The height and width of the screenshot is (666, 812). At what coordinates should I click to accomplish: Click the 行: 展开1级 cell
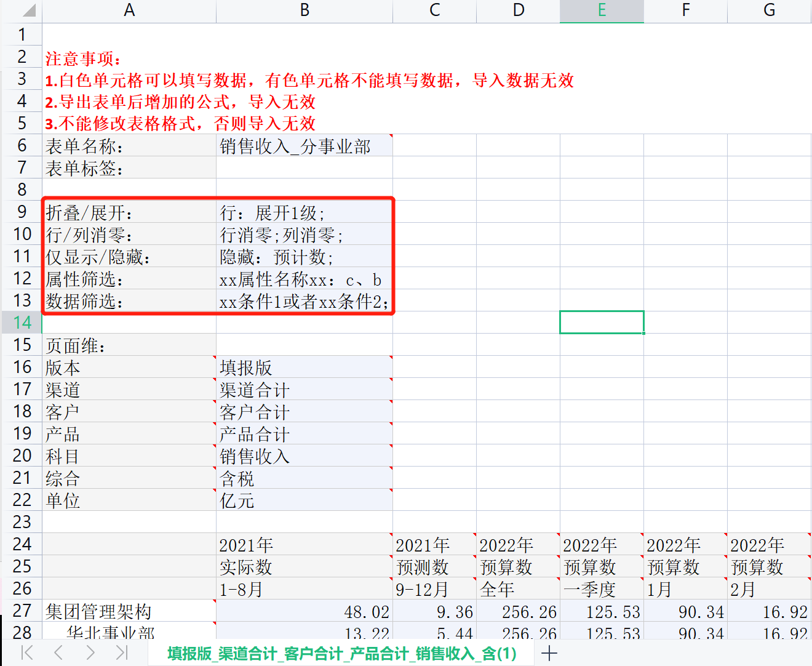pyautogui.click(x=304, y=213)
